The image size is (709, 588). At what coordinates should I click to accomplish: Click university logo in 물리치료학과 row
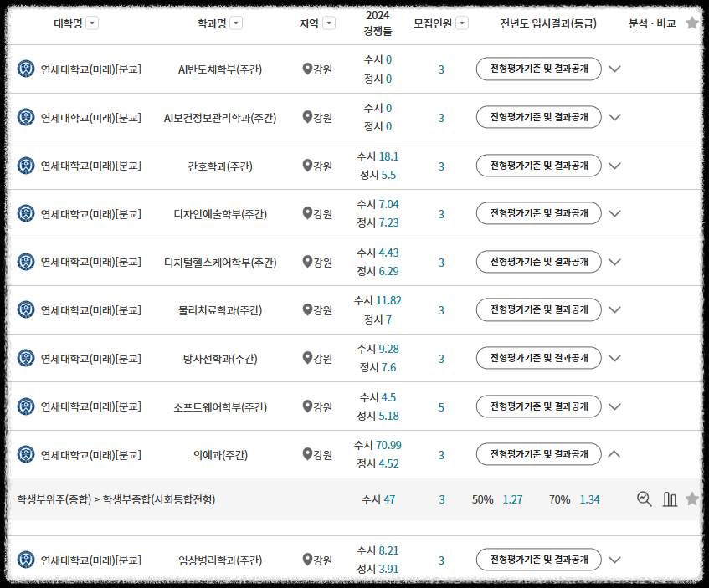26,309
